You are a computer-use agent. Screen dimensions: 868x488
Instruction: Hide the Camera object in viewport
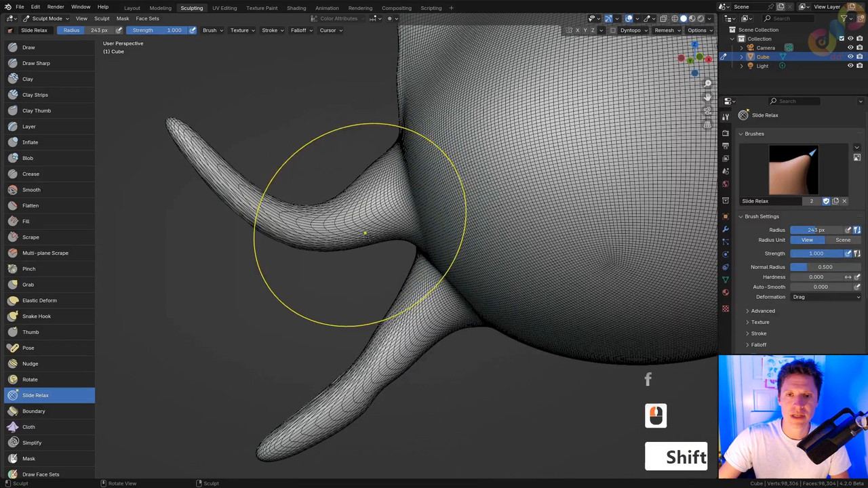850,47
